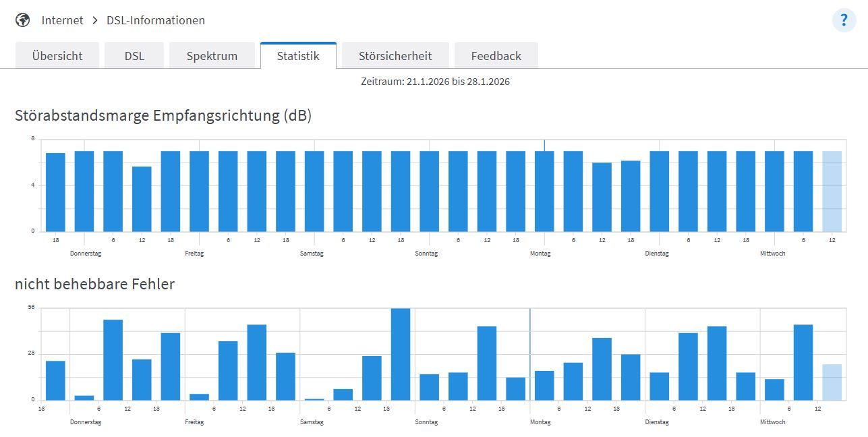Open the DSL tab
868x437 pixels.
pos(134,56)
